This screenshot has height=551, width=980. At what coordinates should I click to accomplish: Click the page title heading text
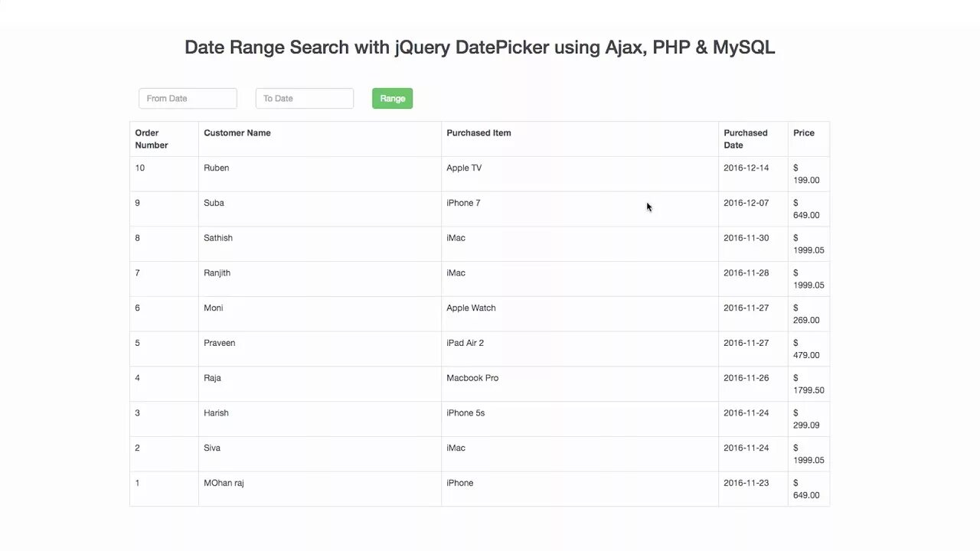pos(480,47)
